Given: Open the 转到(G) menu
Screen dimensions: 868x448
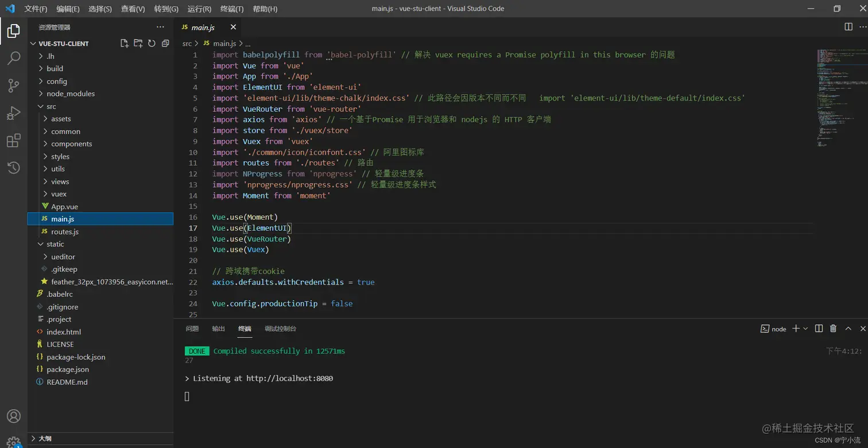Looking at the screenshot, I should pyautogui.click(x=166, y=9).
